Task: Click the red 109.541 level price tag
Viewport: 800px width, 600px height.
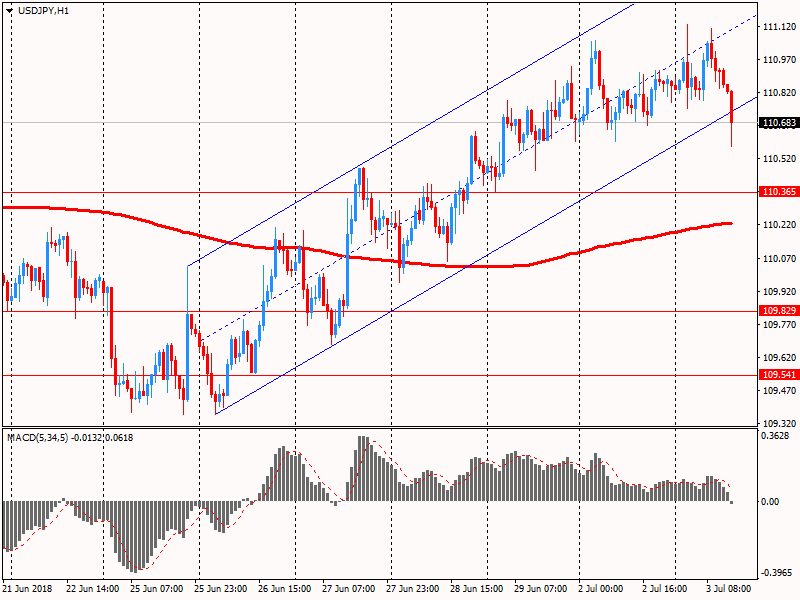Action: (x=778, y=375)
